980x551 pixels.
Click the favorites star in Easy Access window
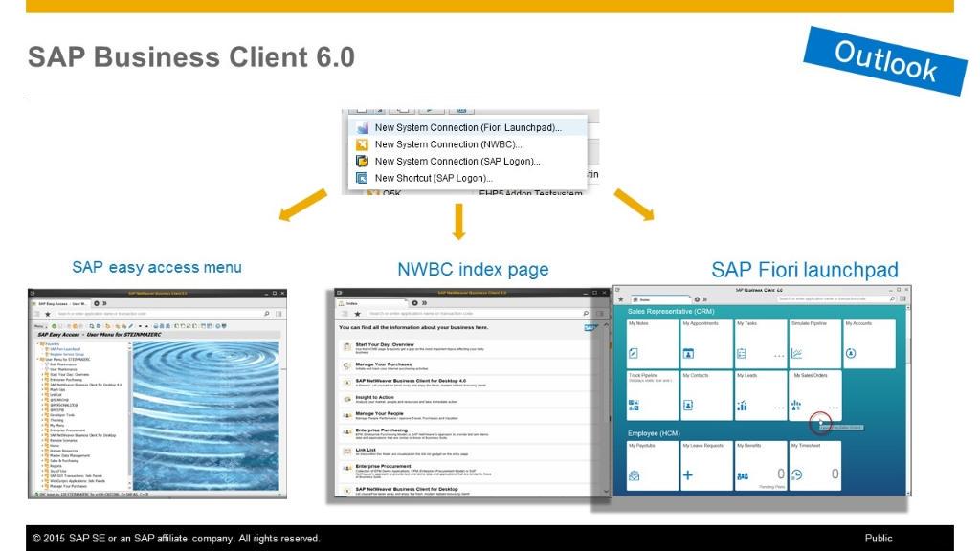pyautogui.click(x=48, y=314)
